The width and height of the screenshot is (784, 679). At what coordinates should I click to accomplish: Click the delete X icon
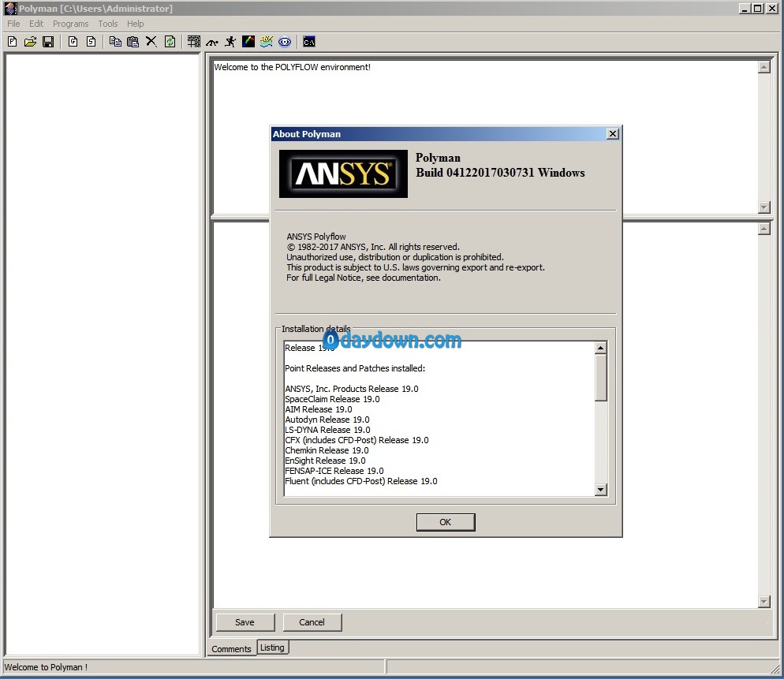151,42
